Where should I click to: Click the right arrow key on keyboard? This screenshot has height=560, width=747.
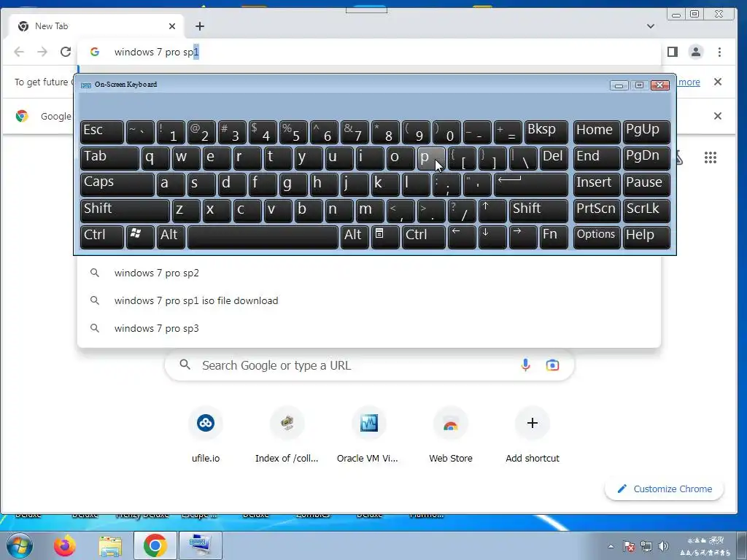522,237
